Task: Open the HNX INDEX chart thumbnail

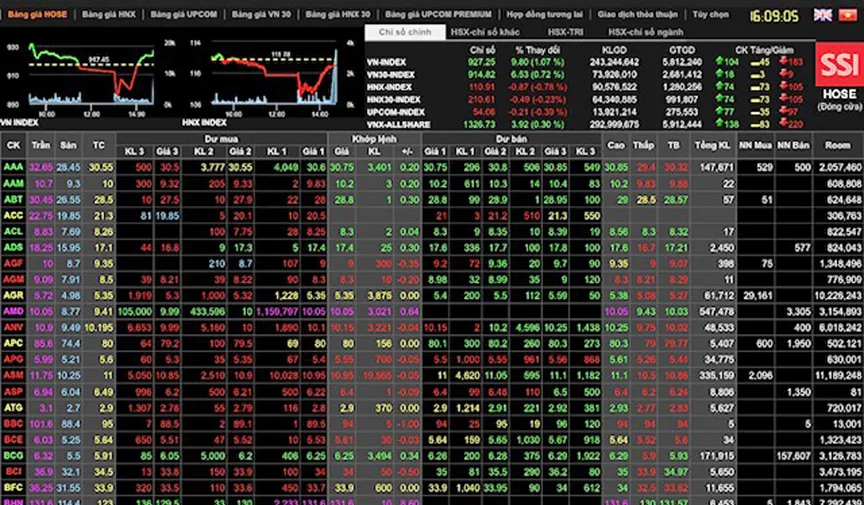Action: coord(270,80)
